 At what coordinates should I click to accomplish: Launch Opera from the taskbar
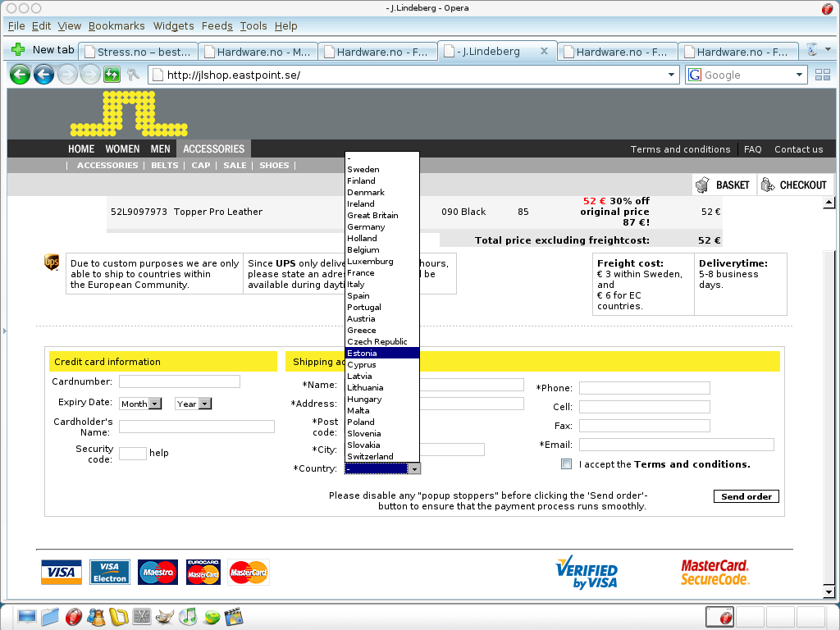(x=73, y=617)
